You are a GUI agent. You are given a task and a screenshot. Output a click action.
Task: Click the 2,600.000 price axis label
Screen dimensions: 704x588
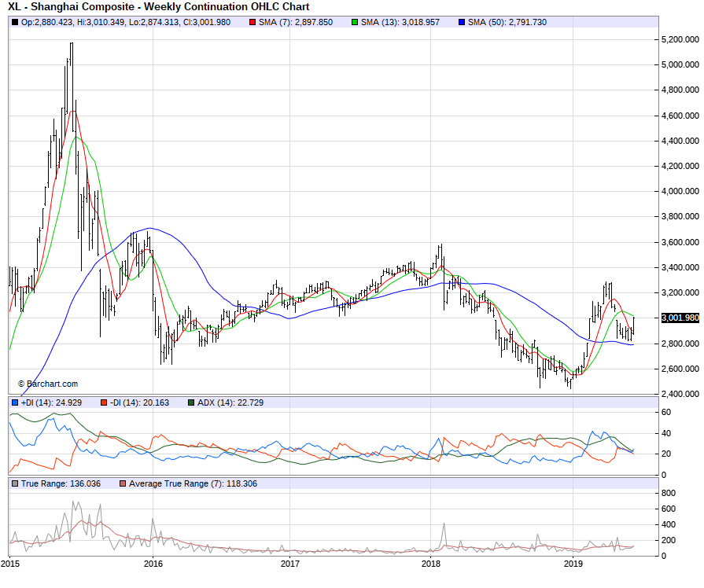point(680,369)
